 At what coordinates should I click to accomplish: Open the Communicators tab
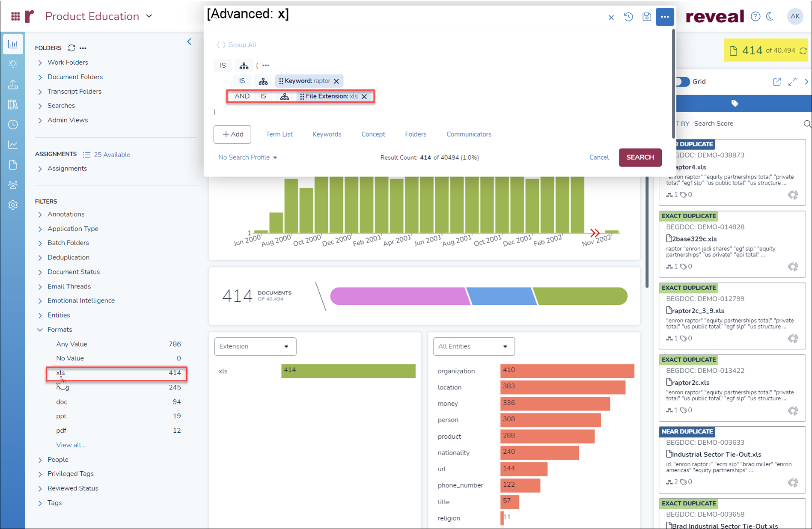469,134
